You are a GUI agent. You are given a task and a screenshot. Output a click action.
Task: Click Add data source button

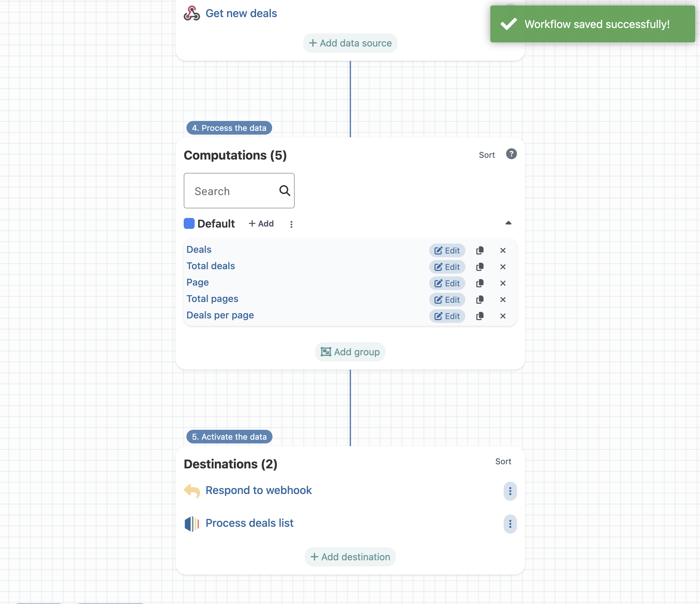350,43
